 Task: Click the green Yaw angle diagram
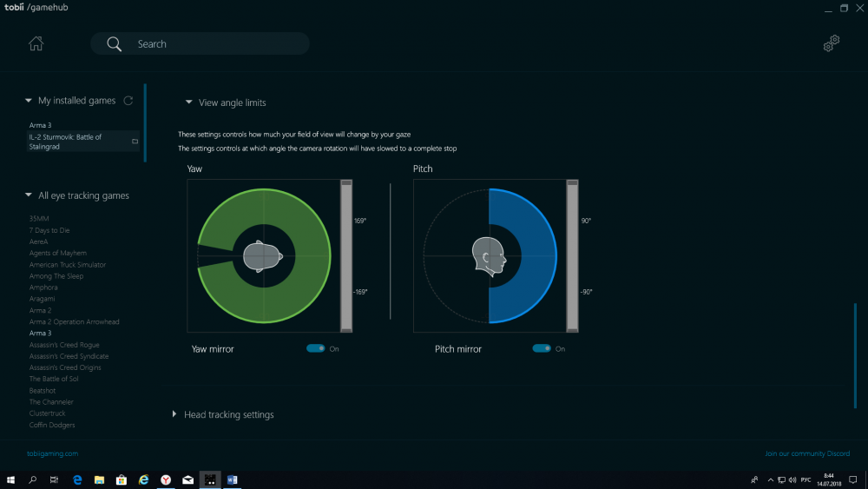click(264, 256)
